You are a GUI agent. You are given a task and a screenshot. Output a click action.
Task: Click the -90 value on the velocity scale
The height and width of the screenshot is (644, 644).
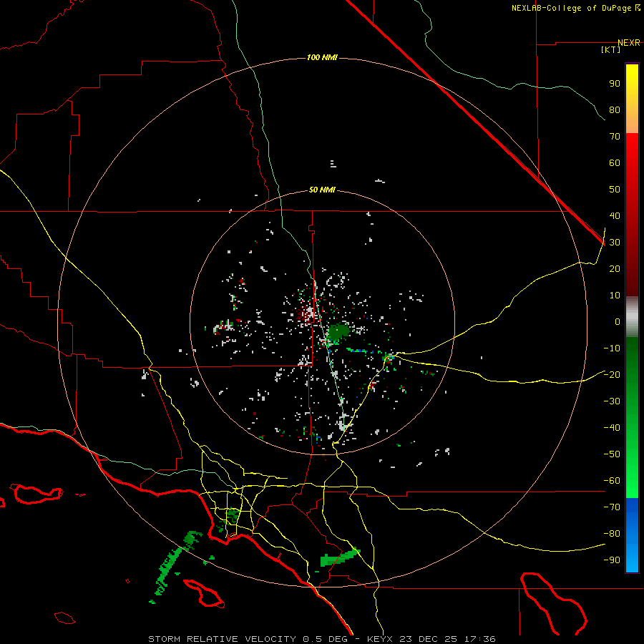612,560
